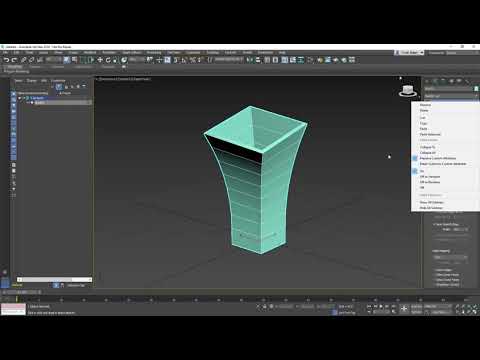Open the Edge Mapping dropdown
The width and height of the screenshot is (480, 360).
pos(450,257)
